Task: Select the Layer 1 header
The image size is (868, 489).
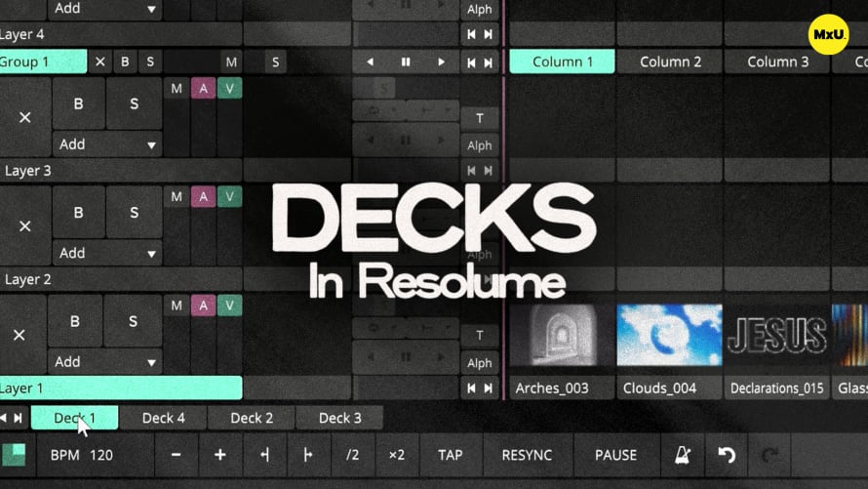Action: pos(121,388)
